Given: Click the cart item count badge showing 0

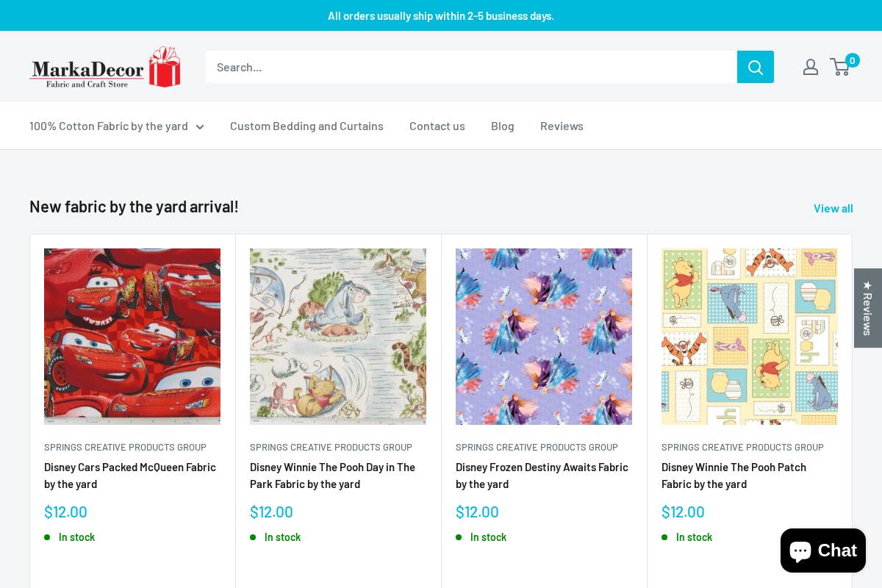Looking at the screenshot, I should click(852, 60).
